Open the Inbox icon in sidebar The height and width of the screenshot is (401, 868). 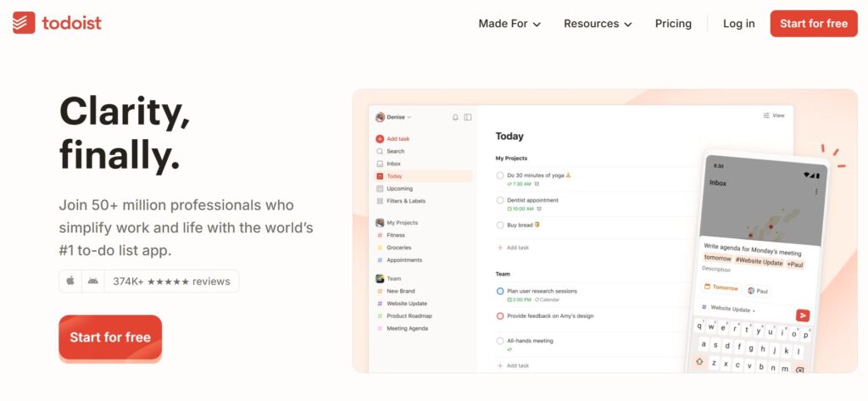380,164
